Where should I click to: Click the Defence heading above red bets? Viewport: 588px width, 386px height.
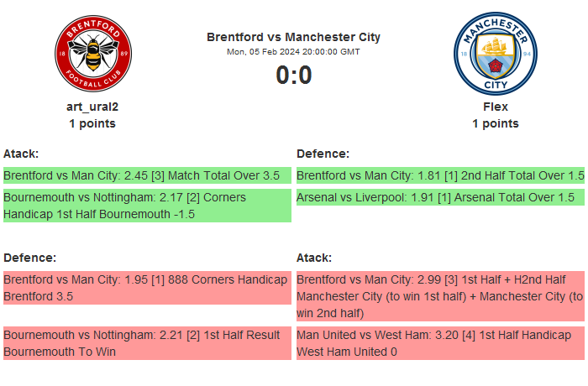coord(29,258)
